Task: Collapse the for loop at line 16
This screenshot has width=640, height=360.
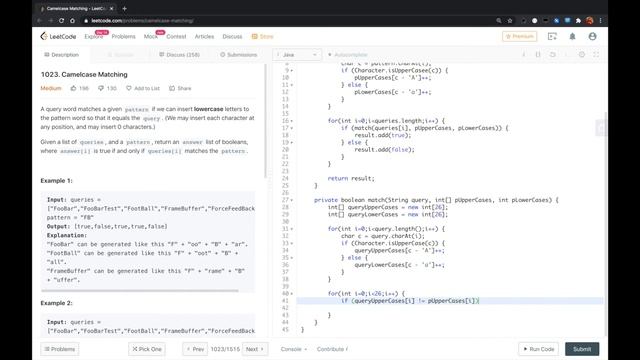Action: [x=291, y=121]
